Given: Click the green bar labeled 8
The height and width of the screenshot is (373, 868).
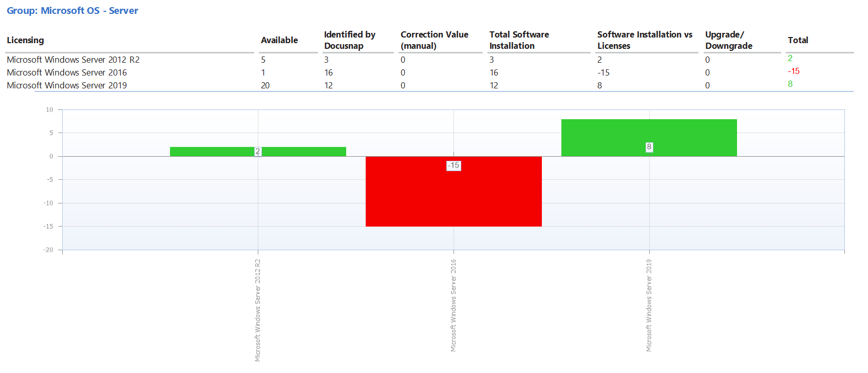Looking at the screenshot, I should pos(649,138).
